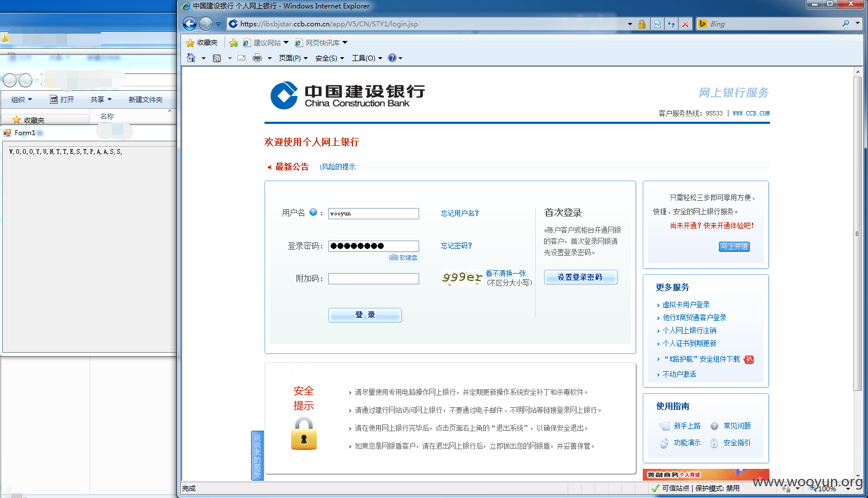
Task: Click the 忘记密码? link
Action: pyautogui.click(x=456, y=246)
